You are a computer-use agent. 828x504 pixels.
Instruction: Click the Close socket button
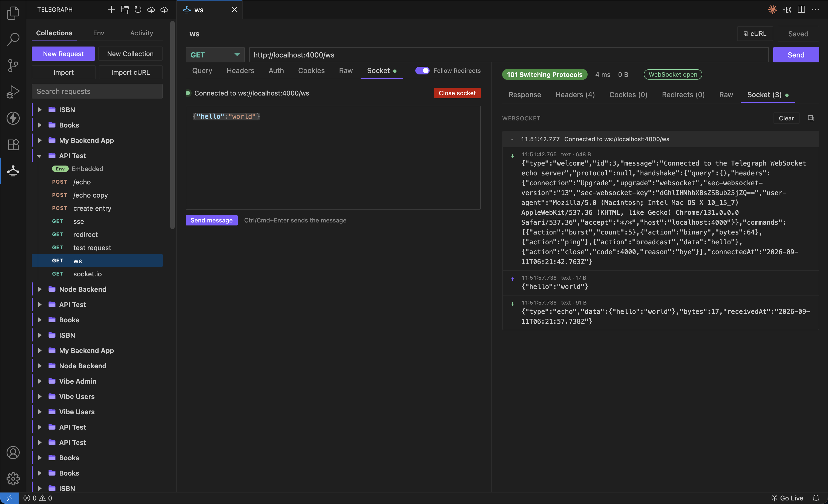click(x=457, y=93)
